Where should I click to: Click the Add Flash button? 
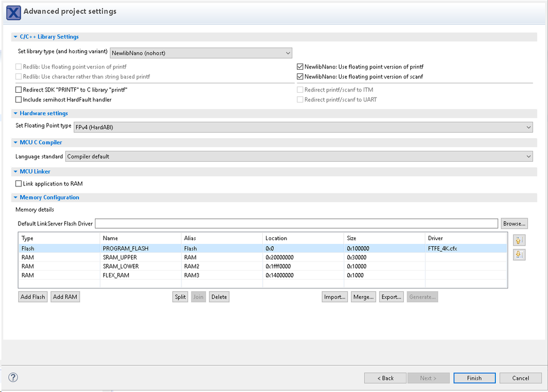33,297
